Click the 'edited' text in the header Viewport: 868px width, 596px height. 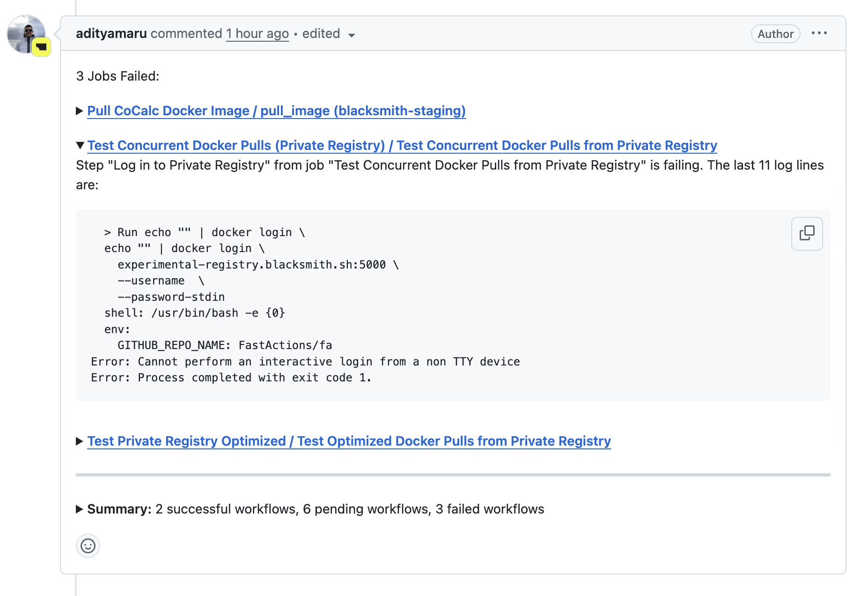pos(321,34)
